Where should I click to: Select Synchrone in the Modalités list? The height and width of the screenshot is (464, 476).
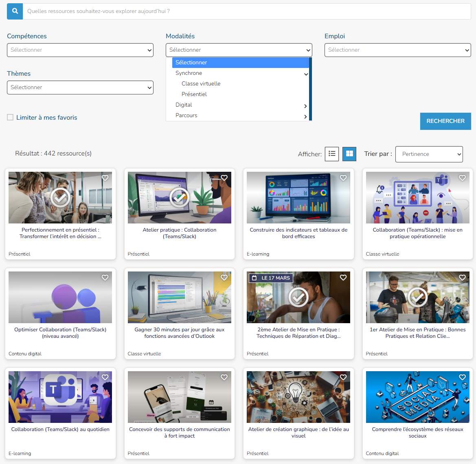coord(189,73)
